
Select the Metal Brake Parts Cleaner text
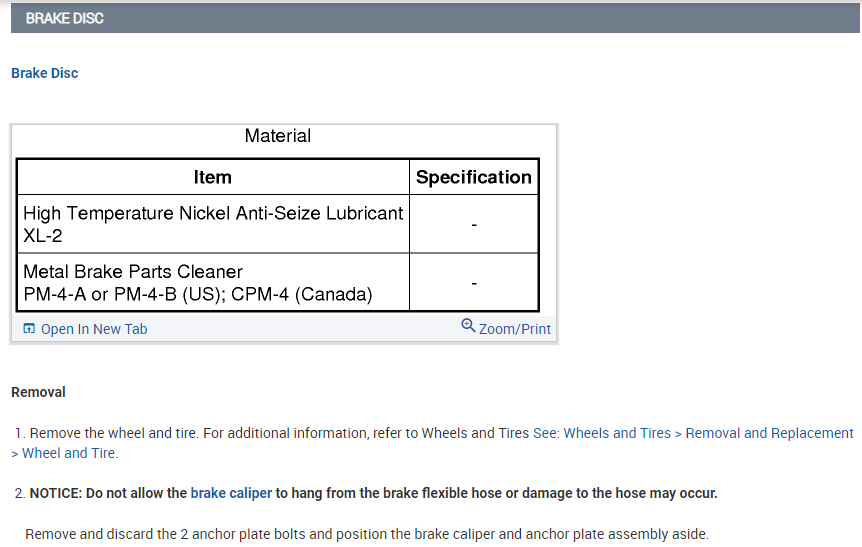tap(133, 272)
